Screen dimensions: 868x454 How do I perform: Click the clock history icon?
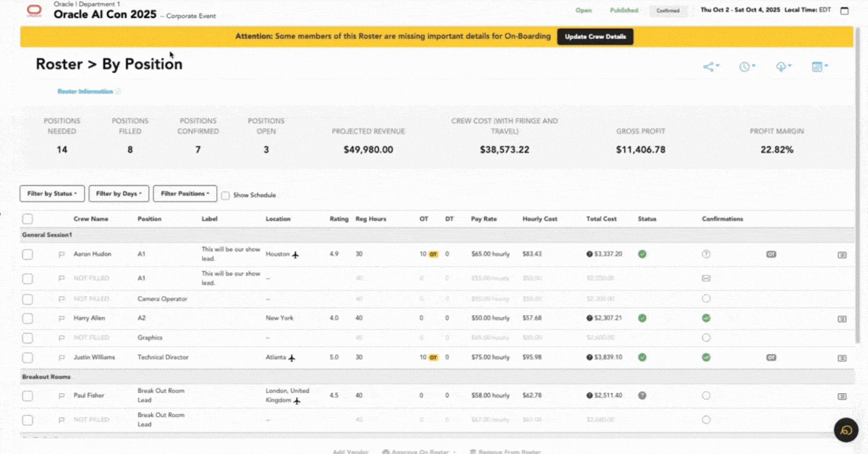tap(746, 67)
